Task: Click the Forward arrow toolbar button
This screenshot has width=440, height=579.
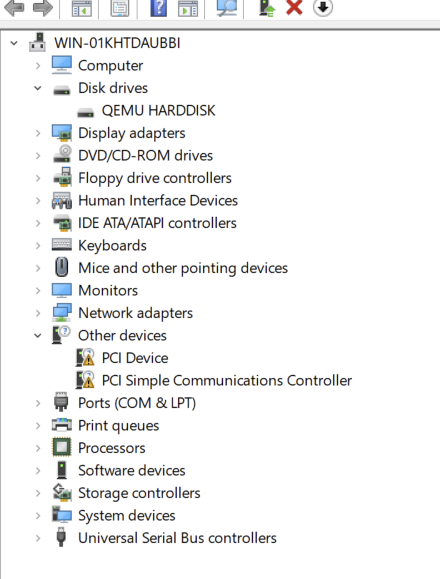Action: coord(42,8)
